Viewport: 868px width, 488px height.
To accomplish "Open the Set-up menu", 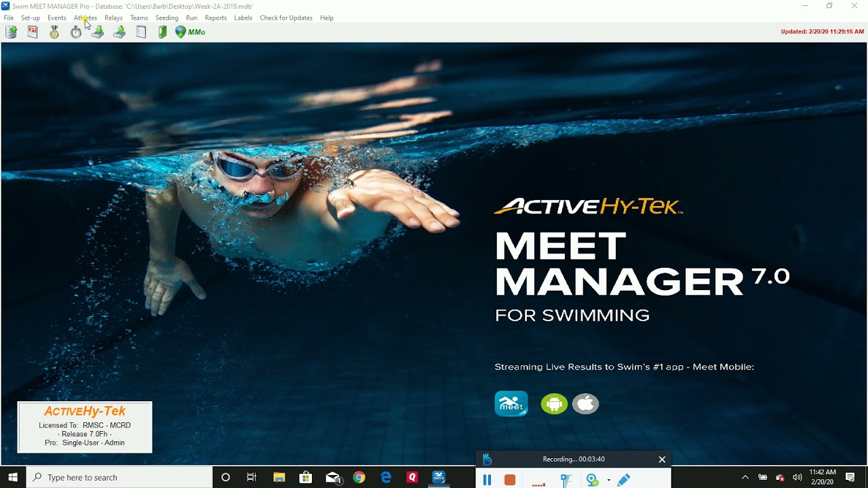I will pos(31,18).
